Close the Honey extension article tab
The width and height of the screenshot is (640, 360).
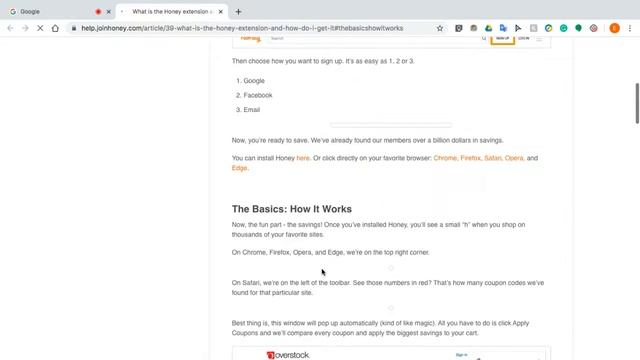click(x=220, y=12)
